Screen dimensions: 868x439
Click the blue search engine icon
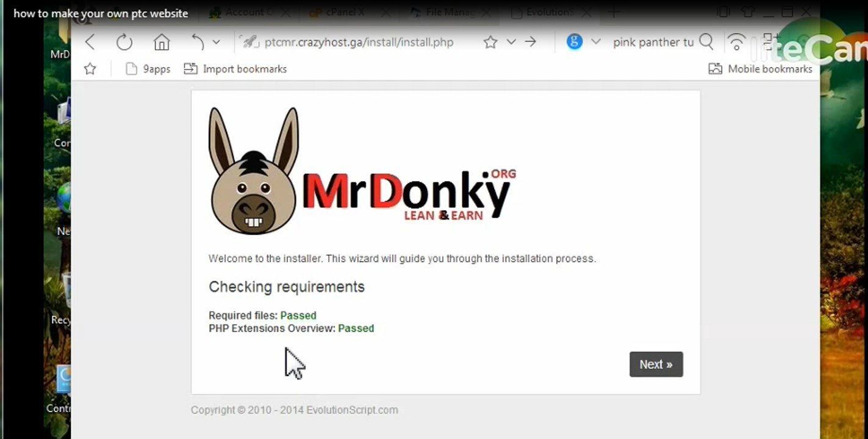[x=575, y=41]
